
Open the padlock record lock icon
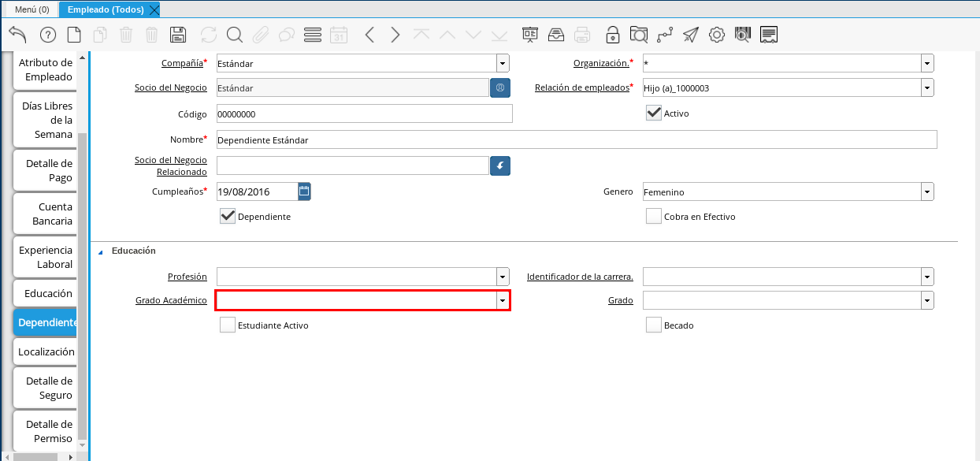(612, 35)
